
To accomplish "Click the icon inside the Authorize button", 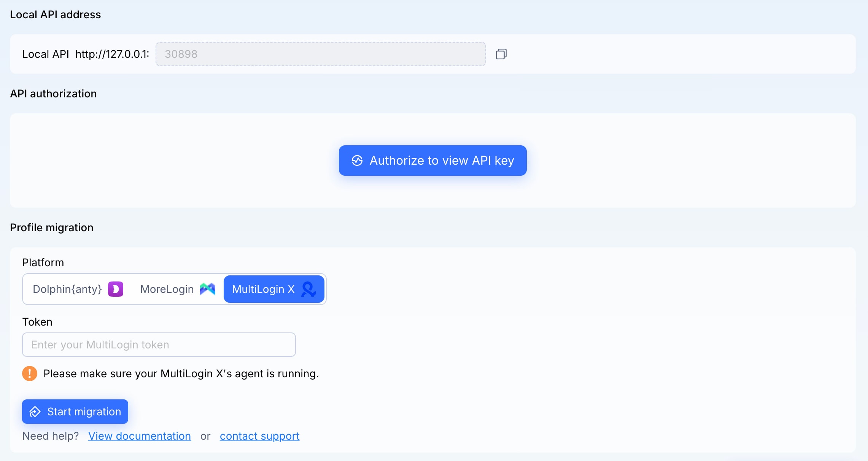I will tap(357, 161).
